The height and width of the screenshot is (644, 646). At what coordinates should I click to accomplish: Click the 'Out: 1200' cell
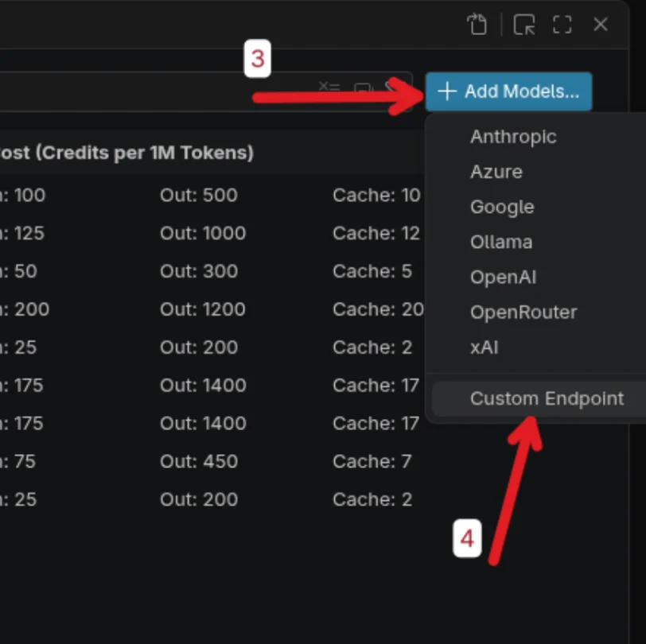[x=203, y=309]
